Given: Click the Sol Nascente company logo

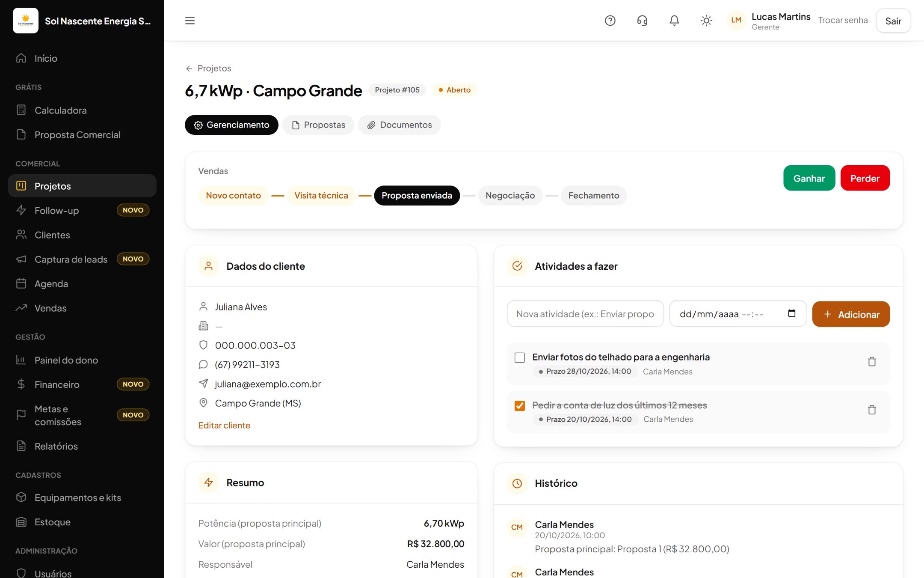Looking at the screenshot, I should tap(26, 21).
